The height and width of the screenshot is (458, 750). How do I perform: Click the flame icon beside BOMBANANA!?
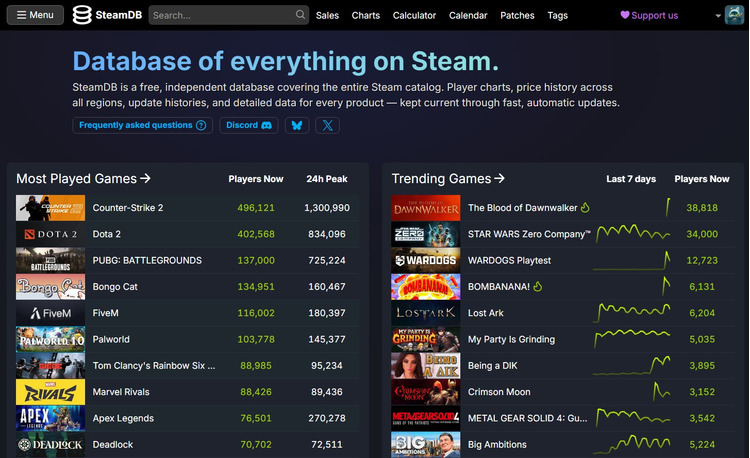[x=538, y=286]
